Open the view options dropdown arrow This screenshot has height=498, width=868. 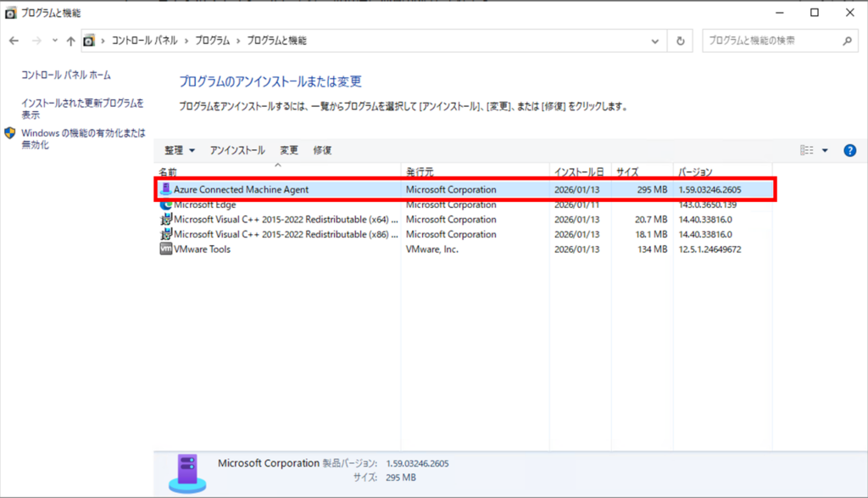click(x=825, y=150)
